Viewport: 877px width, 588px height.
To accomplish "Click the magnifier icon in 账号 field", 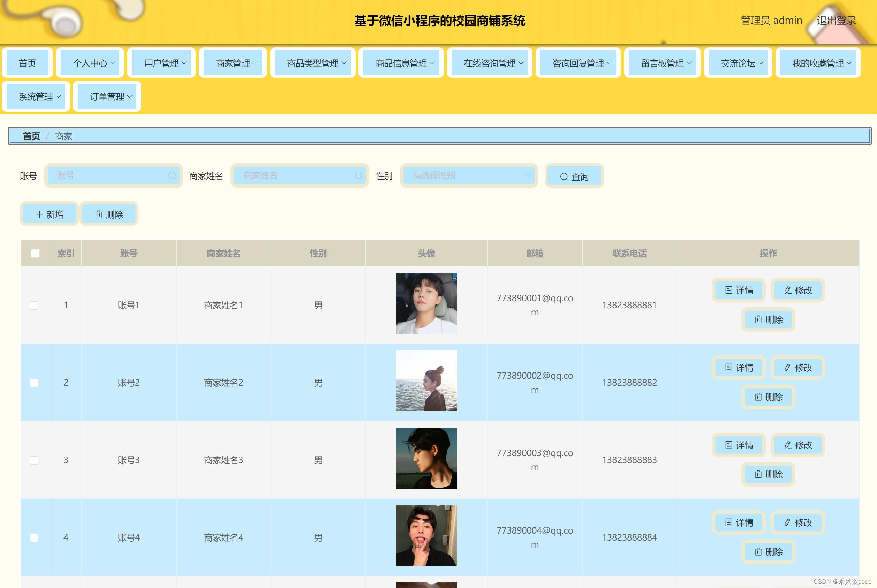I will pos(172,175).
